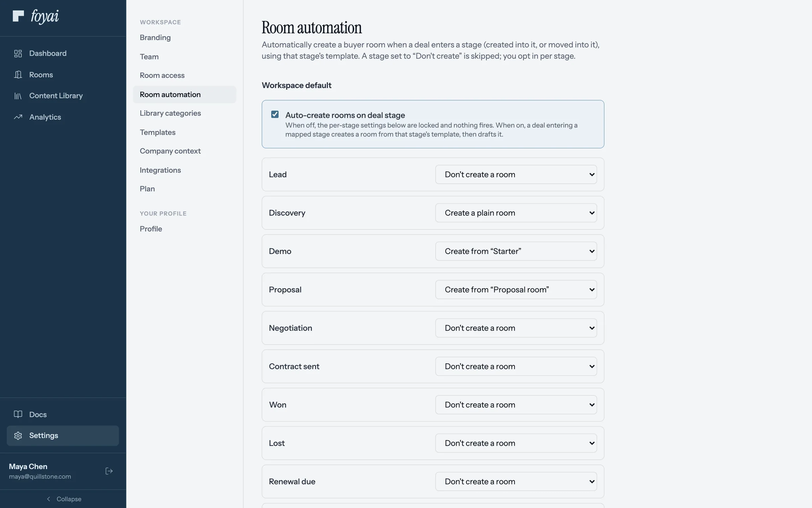Viewport: 812px width, 508px height.
Task: Open the Contract sent stage dropdown
Action: pos(516,366)
